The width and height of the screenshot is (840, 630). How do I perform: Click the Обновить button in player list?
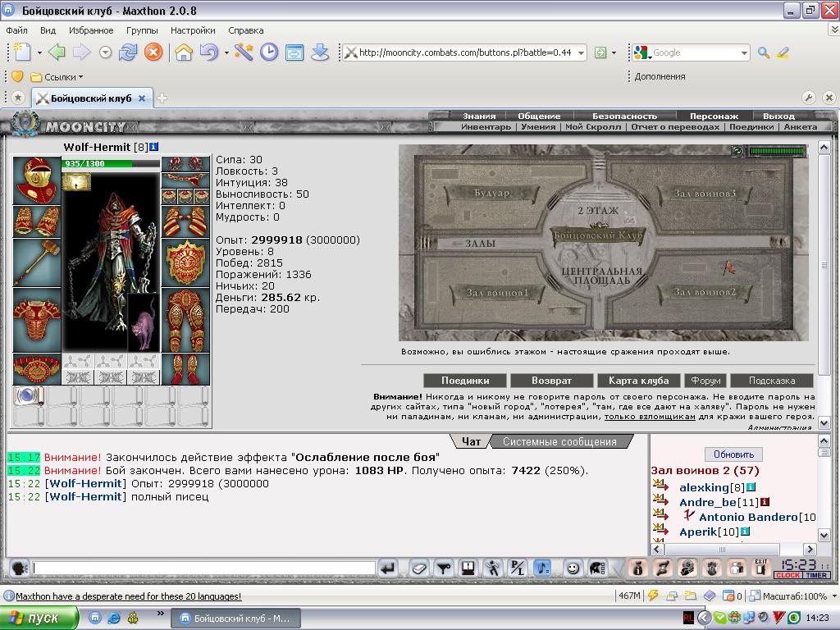(733, 454)
